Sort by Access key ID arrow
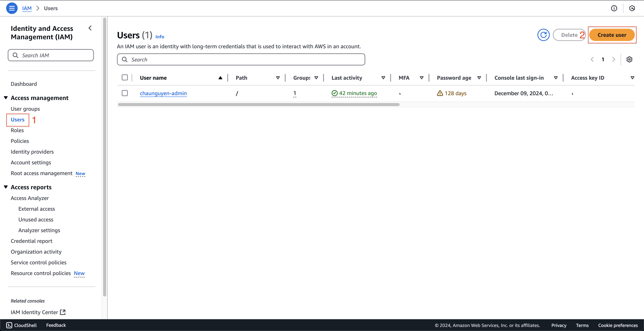644x331 pixels. coord(632,78)
